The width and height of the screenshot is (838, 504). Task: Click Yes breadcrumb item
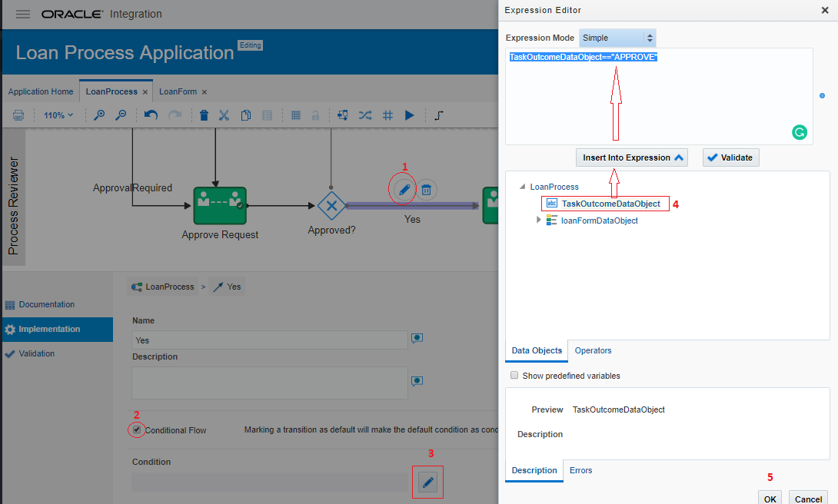coord(227,287)
